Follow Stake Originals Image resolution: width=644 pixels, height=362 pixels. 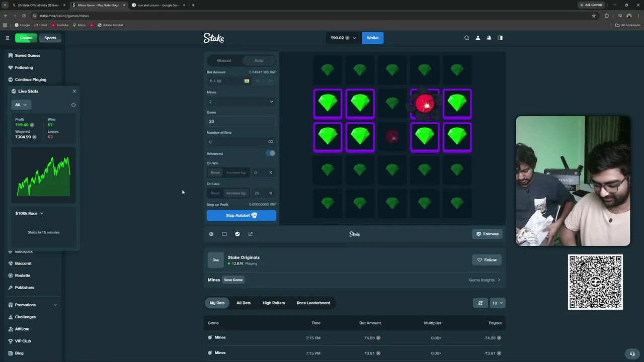pos(487,260)
